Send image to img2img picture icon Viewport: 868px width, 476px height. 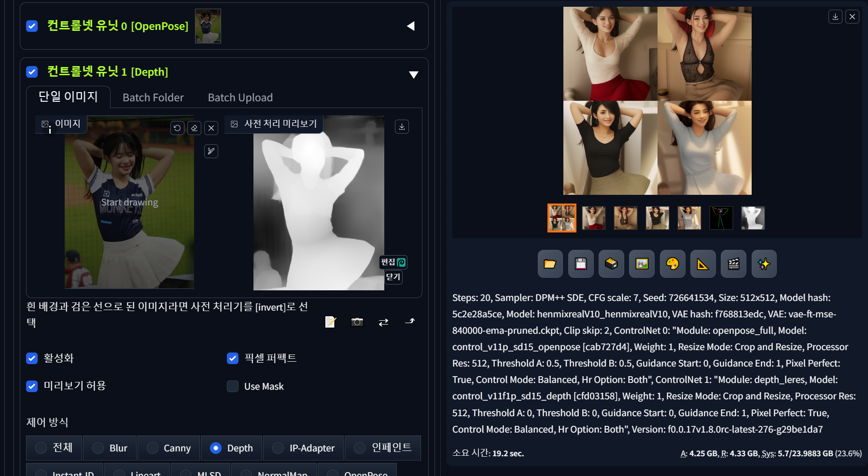642,264
